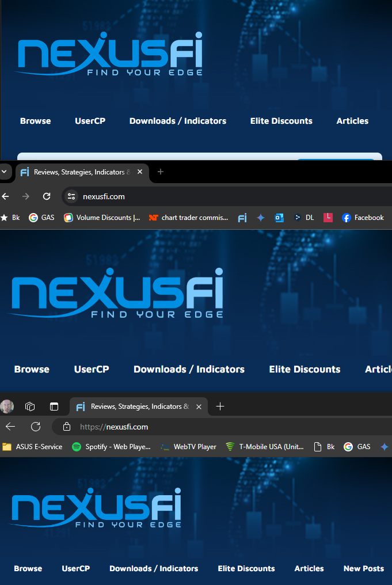Open UserCP in the Chrome page
The image size is (392, 585).
92,369
